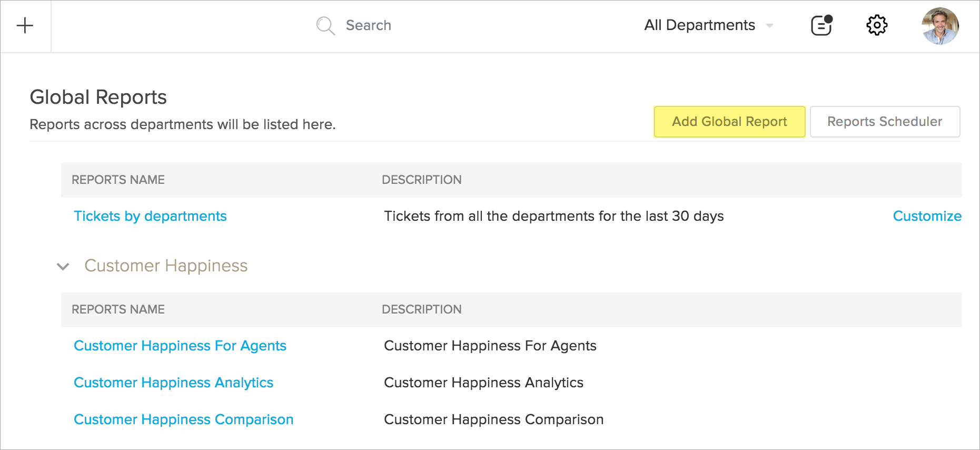
Task: Click the topmost REPORTS NAME column header
Action: point(118,180)
